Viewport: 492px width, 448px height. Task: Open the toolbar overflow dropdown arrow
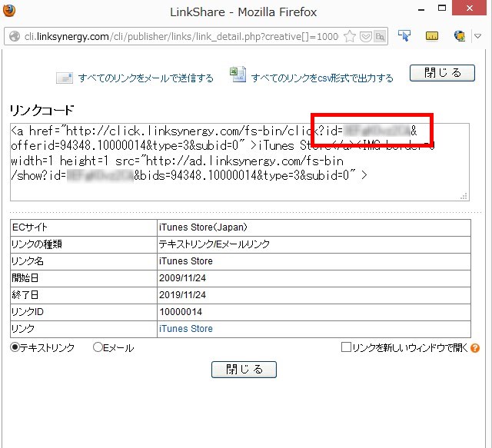[478, 36]
